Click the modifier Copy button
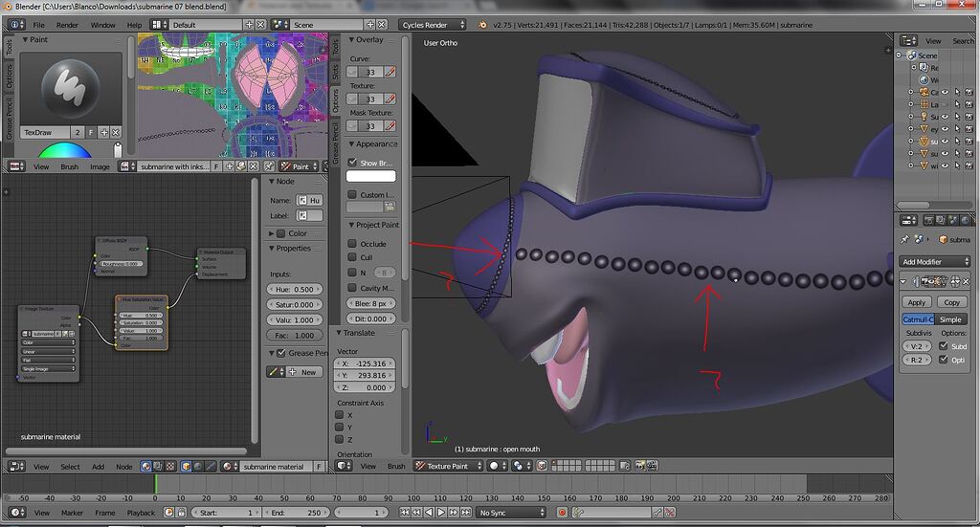 (951, 302)
